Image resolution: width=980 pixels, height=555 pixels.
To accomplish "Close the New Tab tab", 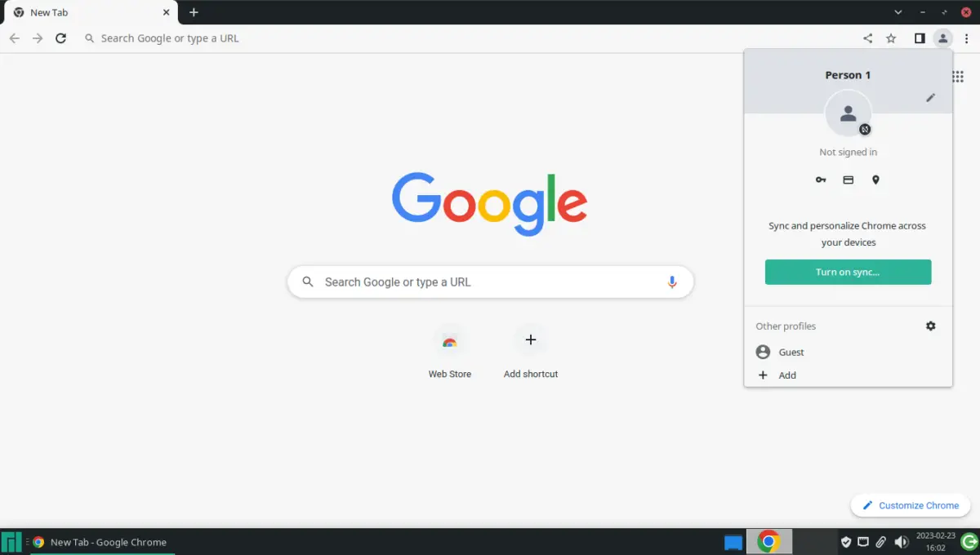I will click(x=166, y=12).
